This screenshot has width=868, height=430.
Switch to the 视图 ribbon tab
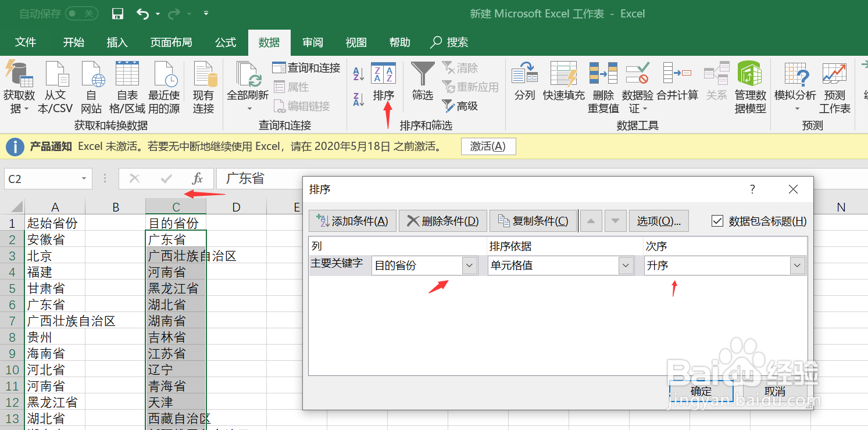pyautogui.click(x=356, y=42)
